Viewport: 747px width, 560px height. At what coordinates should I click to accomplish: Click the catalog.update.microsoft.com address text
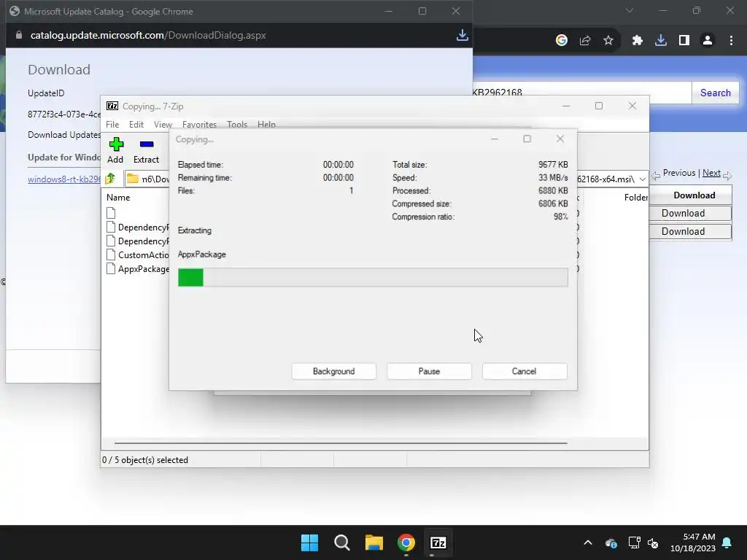click(148, 35)
